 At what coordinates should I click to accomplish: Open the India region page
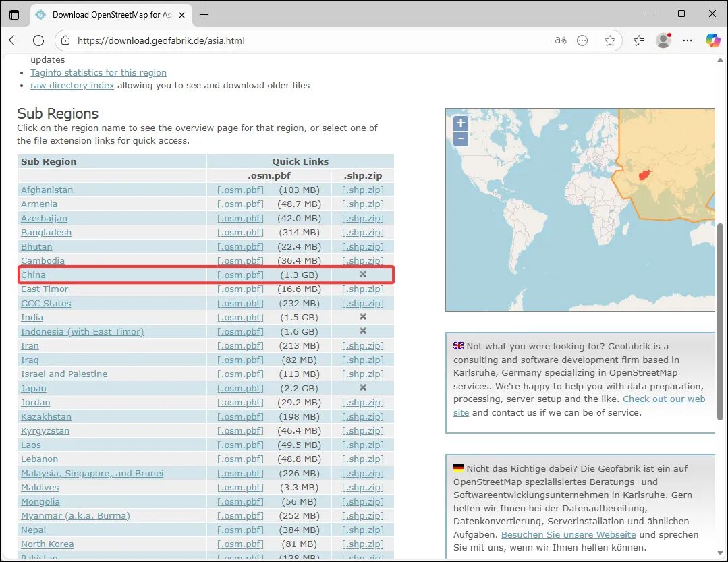coord(32,317)
